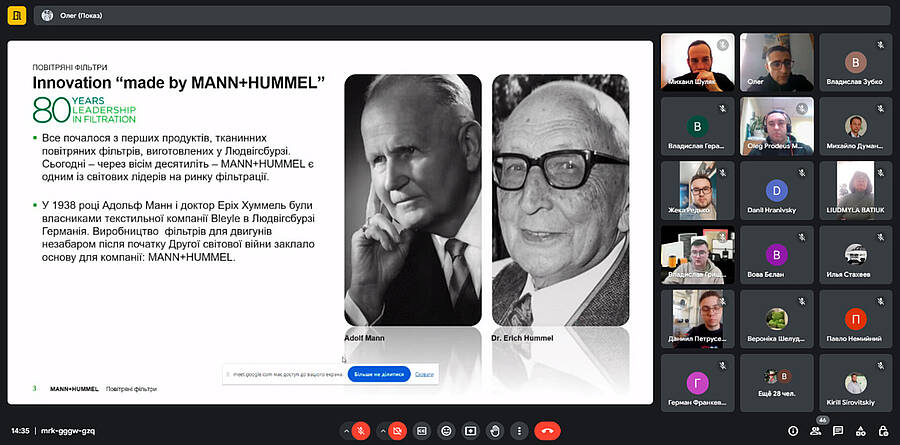
Task: Select Вова Белан participant tile
Action: pos(777,255)
